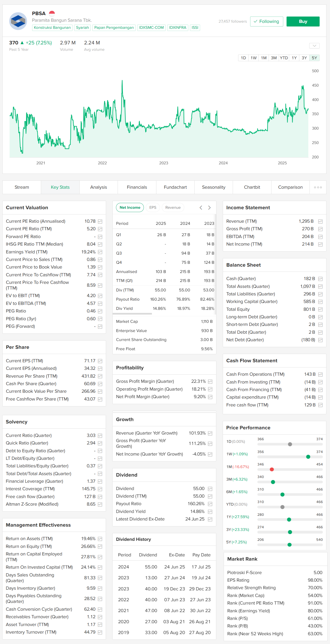Open the Comparison tab
This screenshot has height=644, width=330.
tap(291, 187)
